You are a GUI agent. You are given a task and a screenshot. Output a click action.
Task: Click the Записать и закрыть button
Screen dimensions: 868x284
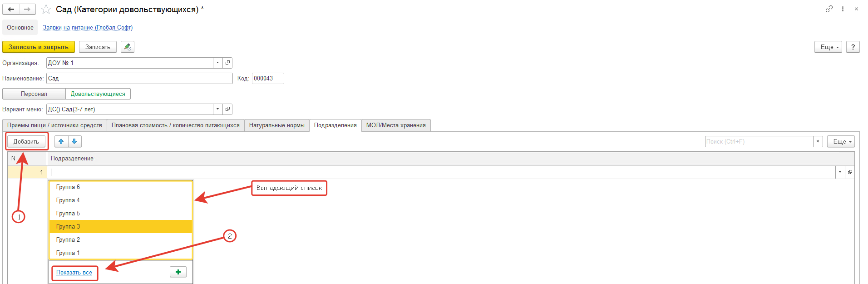[39, 47]
